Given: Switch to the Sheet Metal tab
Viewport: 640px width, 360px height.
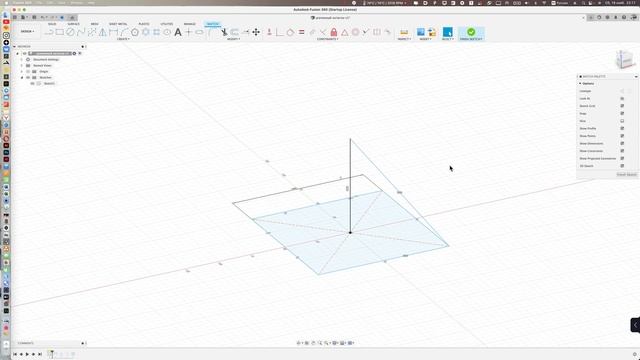Looking at the screenshot, I should click(118, 24).
